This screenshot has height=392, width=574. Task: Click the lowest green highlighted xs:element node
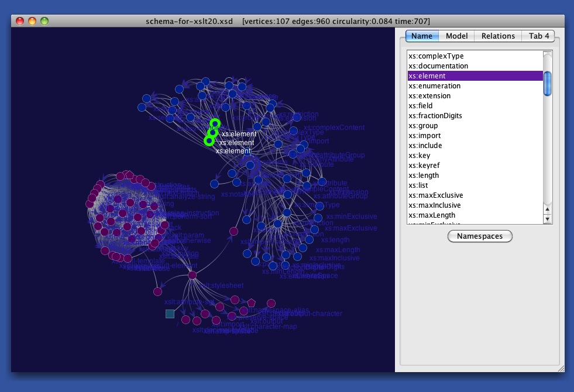[x=209, y=140]
